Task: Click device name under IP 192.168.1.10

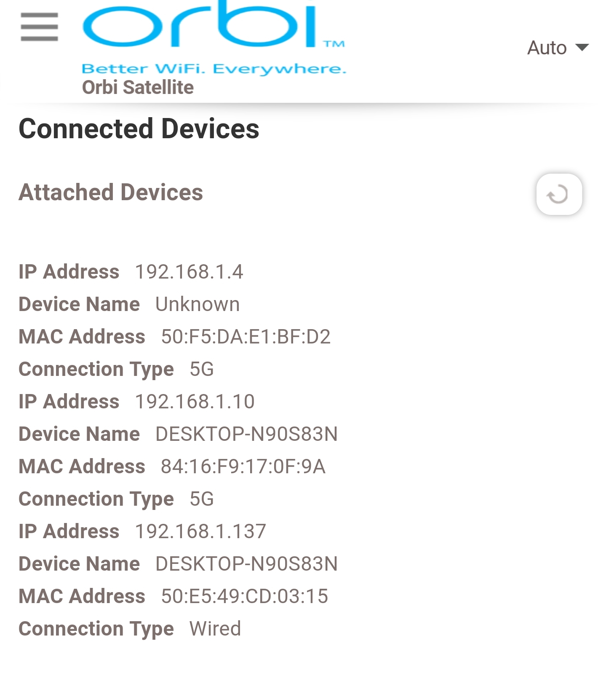Action: tap(246, 434)
